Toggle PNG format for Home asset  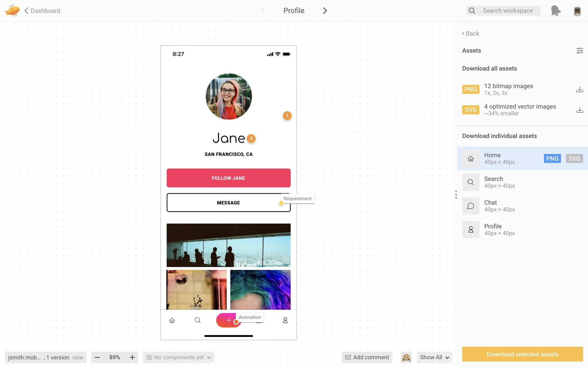(x=552, y=159)
